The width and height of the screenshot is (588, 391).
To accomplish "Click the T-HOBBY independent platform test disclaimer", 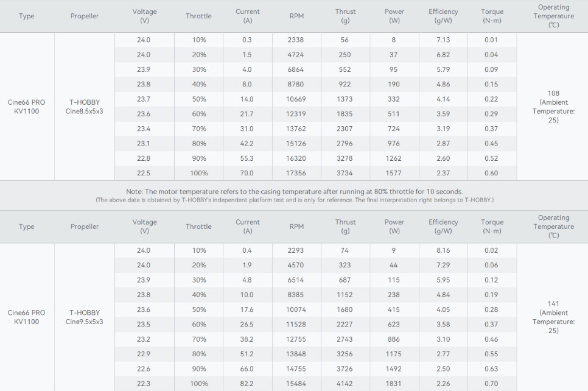I will [x=294, y=200].
